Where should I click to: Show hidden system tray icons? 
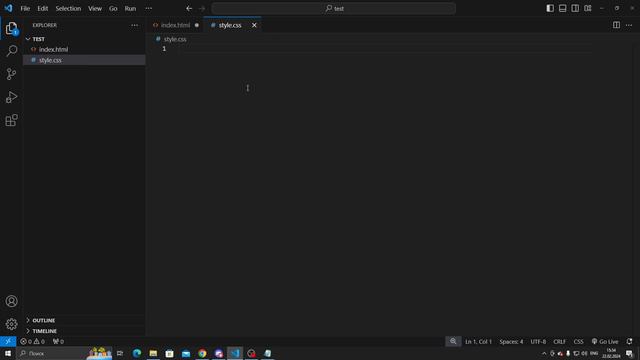click(x=544, y=353)
